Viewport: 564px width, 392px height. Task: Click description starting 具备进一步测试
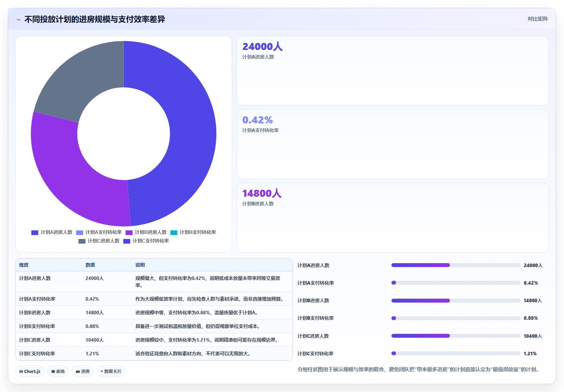(198, 326)
